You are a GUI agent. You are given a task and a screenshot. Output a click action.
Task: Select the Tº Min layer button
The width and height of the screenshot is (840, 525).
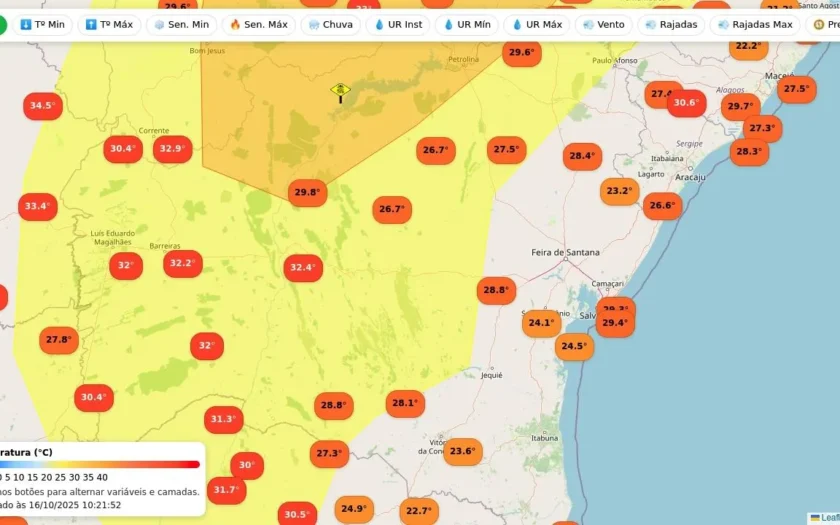coord(42,25)
